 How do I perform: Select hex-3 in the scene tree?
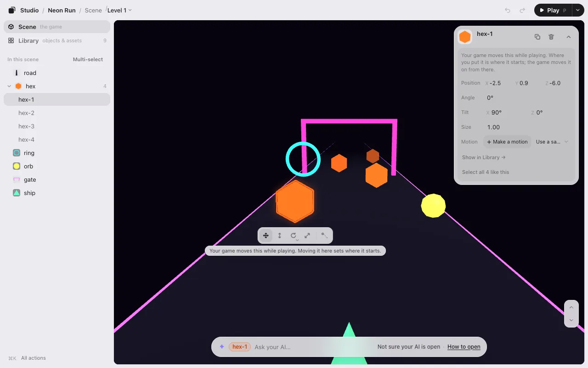57,126
